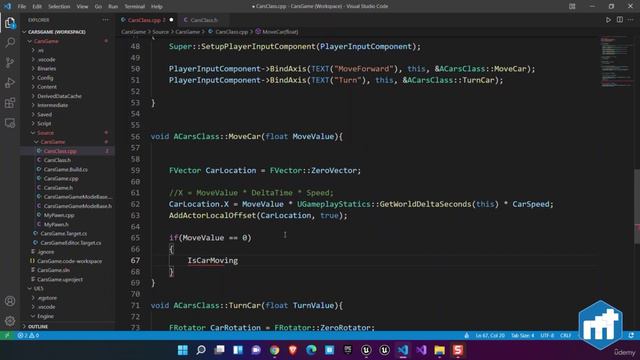Collapse the UE5 root folder
640x360 pixels.
coord(38,289)
